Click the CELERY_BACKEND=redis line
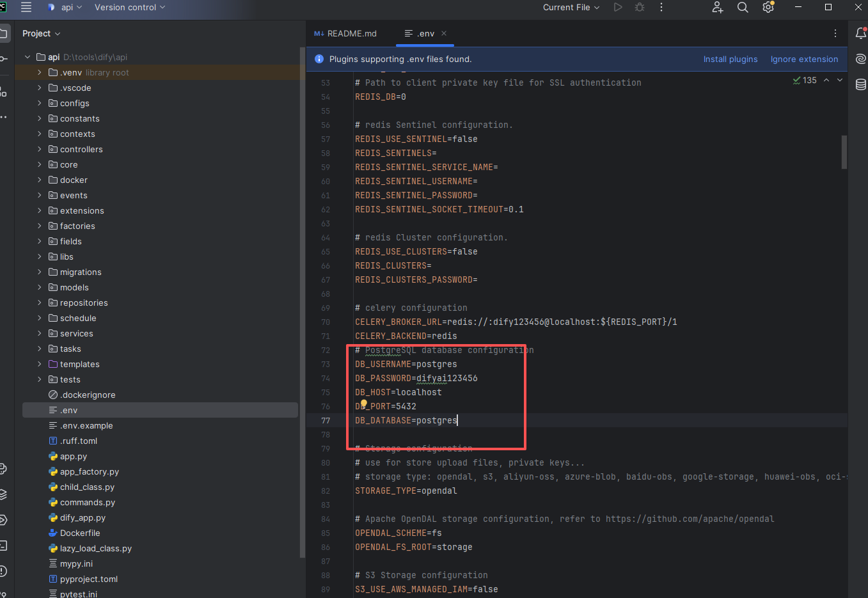This screenshot has width=868, height=598. (x=406, y=336)
